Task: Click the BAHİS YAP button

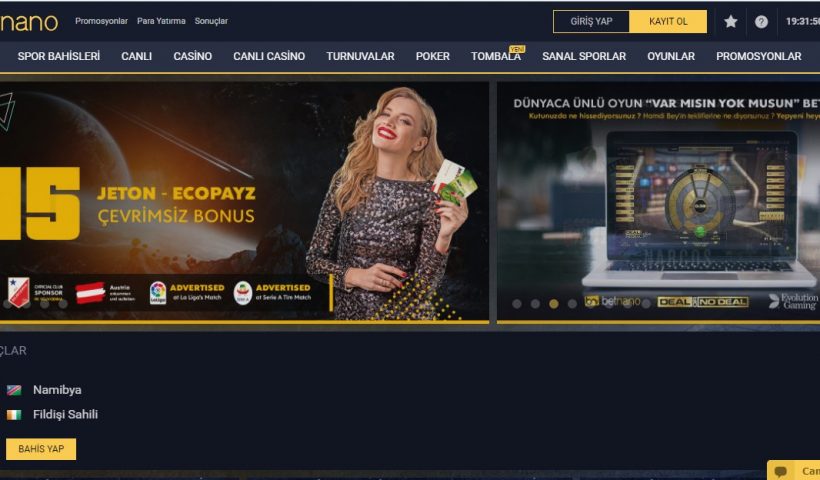Action: (x=41, y=449)
